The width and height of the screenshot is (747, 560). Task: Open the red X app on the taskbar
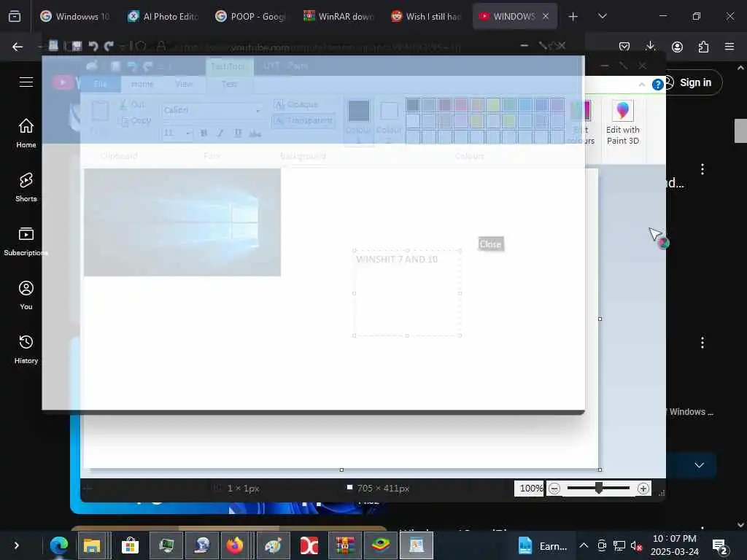pyautogui.click(x=309, y=545)
